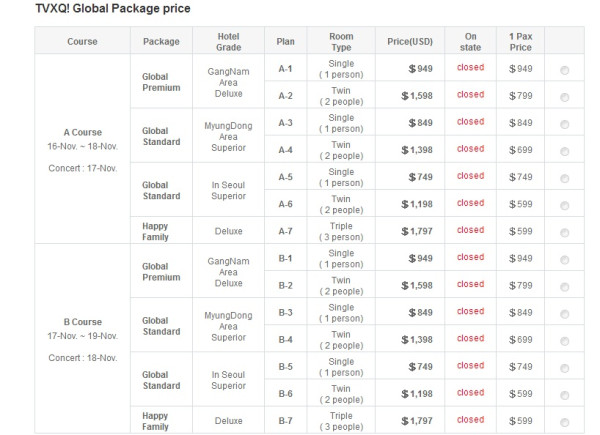Select the radio button for plan B-6
Viewport: 600px width, 435px height.
point(564,395)
